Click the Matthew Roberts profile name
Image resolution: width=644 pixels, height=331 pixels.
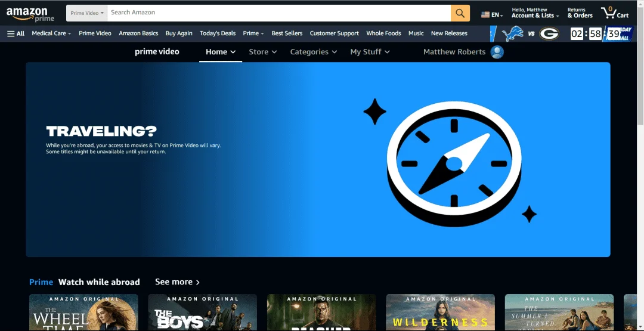pos(454,52)
